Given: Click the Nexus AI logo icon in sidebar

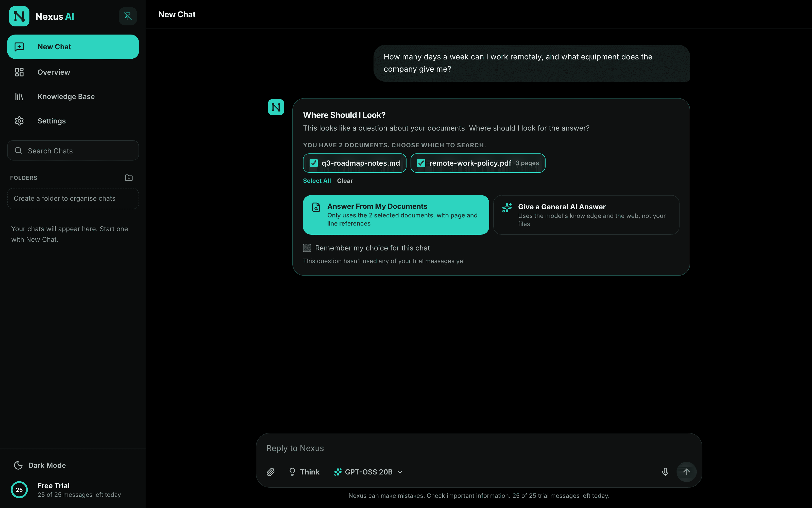Looking at the screenshot, I should 19,16.
